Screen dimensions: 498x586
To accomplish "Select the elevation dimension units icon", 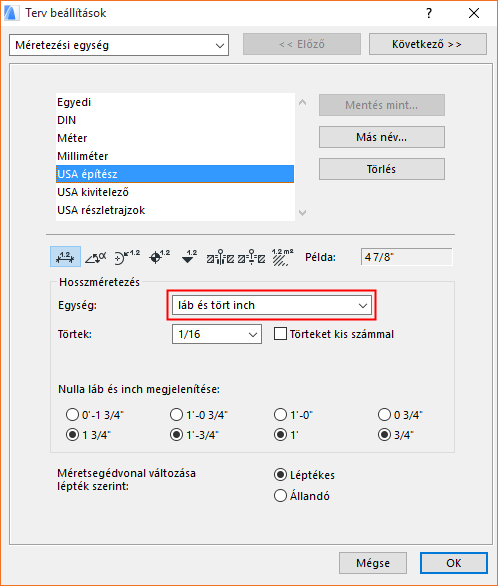I will point(189,257).
